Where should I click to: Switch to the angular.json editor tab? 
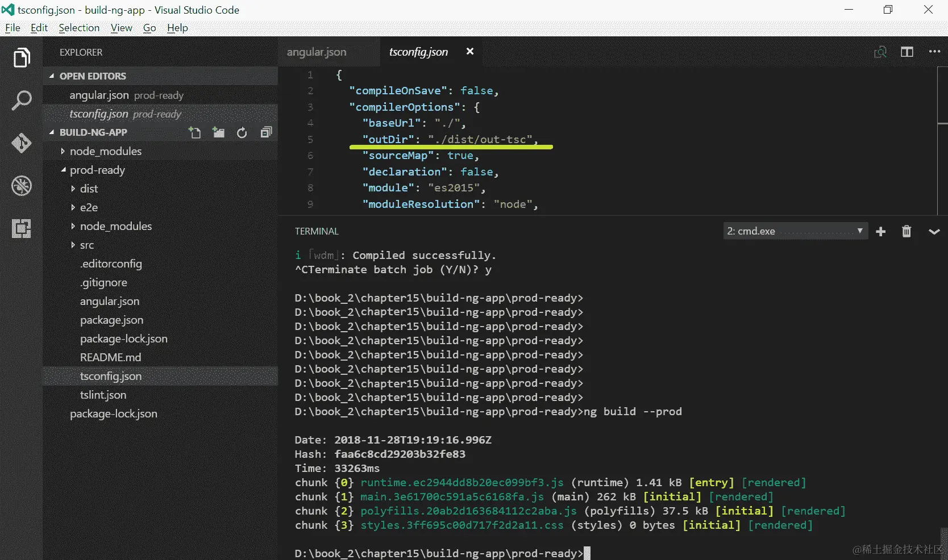329,52
